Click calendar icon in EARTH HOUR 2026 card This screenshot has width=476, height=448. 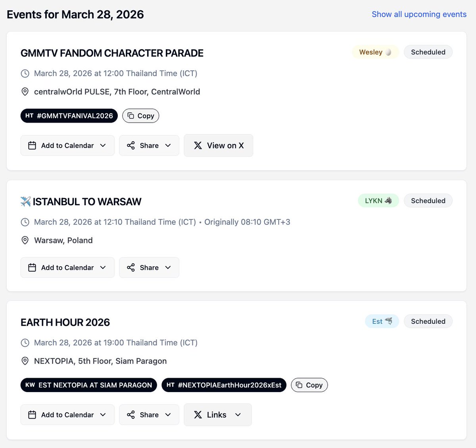point(32,415)
